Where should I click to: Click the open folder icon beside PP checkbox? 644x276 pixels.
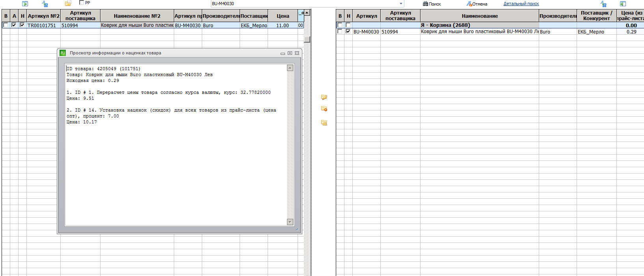(68, 3)
